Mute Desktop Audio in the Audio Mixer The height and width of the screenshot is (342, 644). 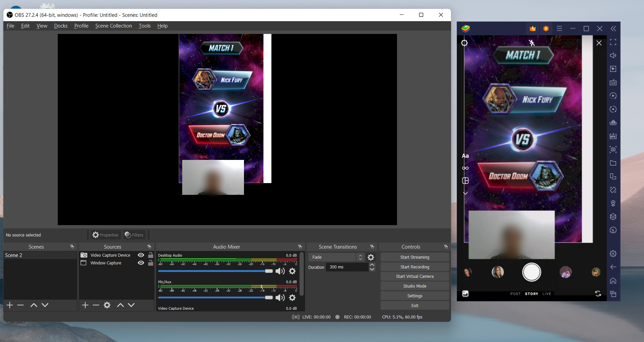pos(280,271)
